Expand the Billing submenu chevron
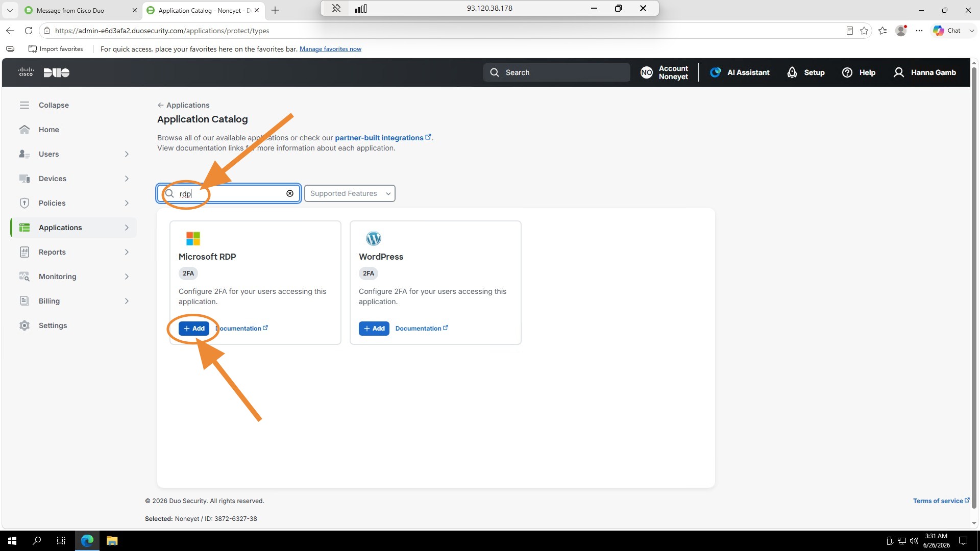Screen dimensions: 980x551 (127, 301)
